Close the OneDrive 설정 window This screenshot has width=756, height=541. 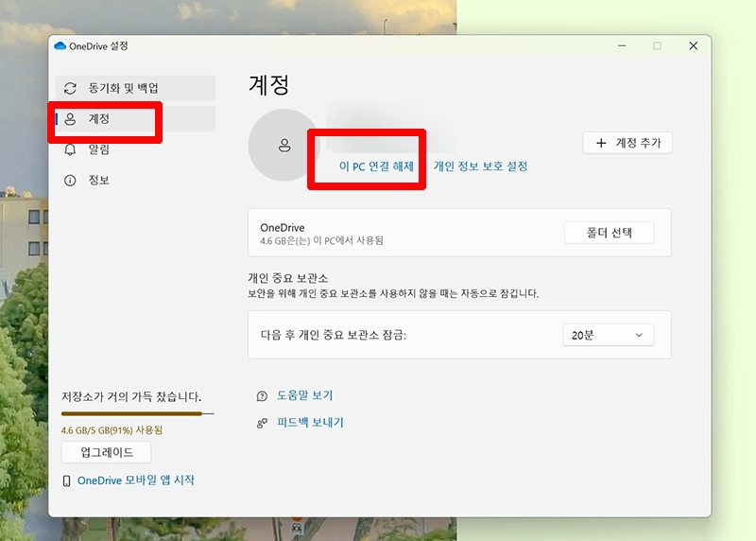[694, 45]
